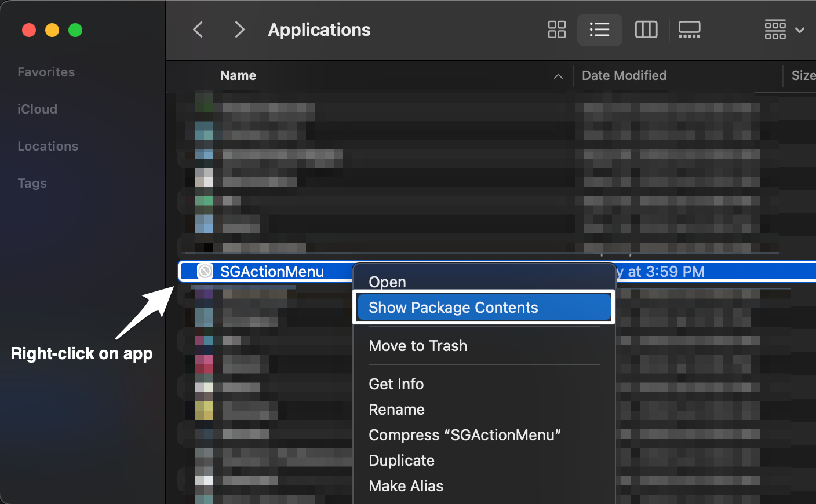Switch to gallery view
The height and width of the screenshot is (504, 816).
pos(689,30)
